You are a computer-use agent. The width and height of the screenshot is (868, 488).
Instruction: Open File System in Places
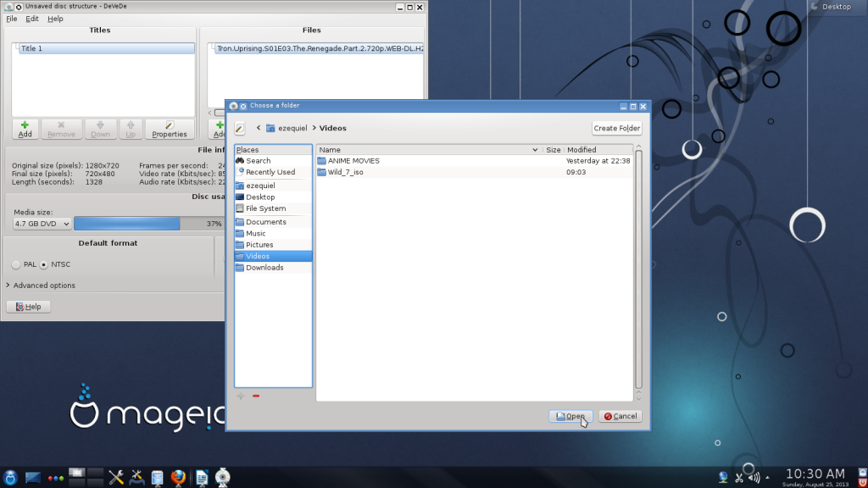(x=273, y=208)
